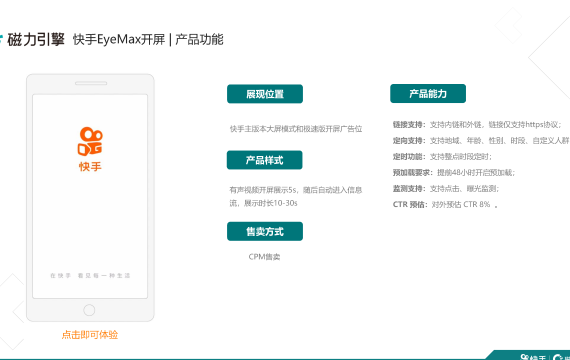The height and width of the screenshot is (360, 570).
Task: Click the phone mockup speaker slot
Action: (91, 83)
